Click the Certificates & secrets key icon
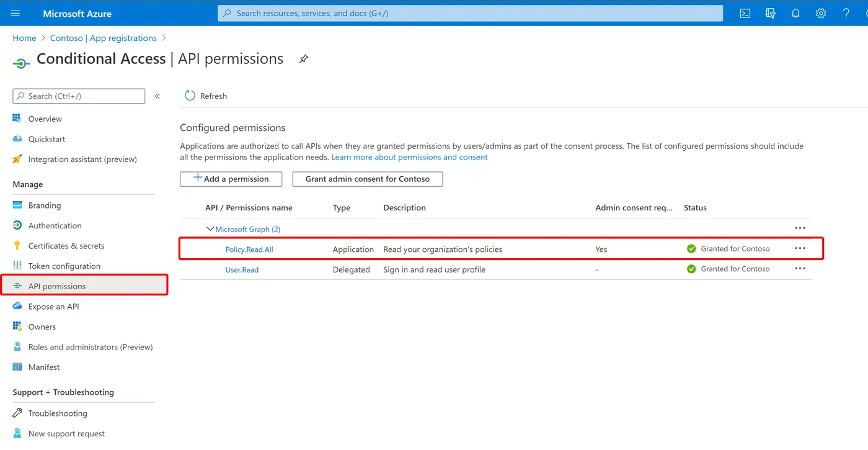This screenshot has width=868, height=450. coord(17,246)
